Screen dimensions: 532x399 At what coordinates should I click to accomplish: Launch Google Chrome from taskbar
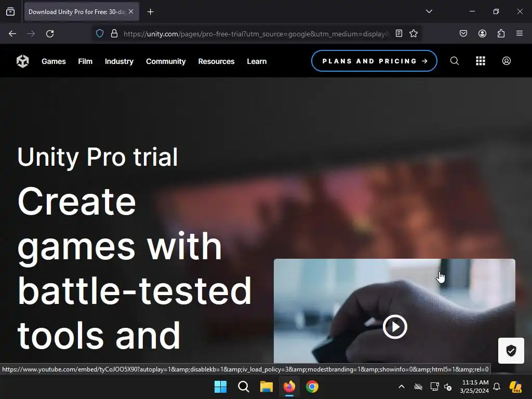(312, 387)
